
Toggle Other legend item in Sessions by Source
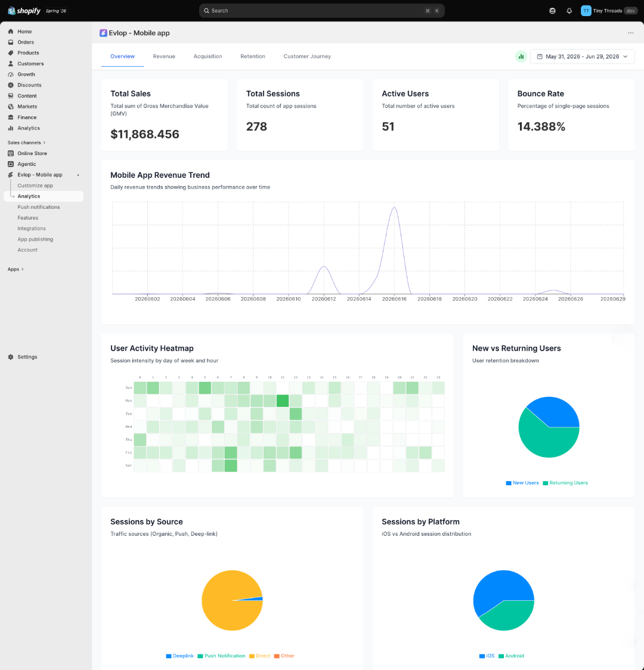(x=284, y=656)
